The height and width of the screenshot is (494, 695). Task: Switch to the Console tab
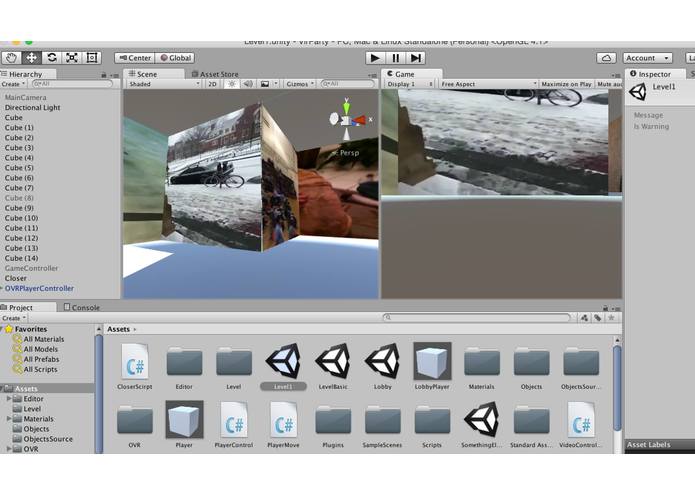pyautogui.click(x=82, y=307)
